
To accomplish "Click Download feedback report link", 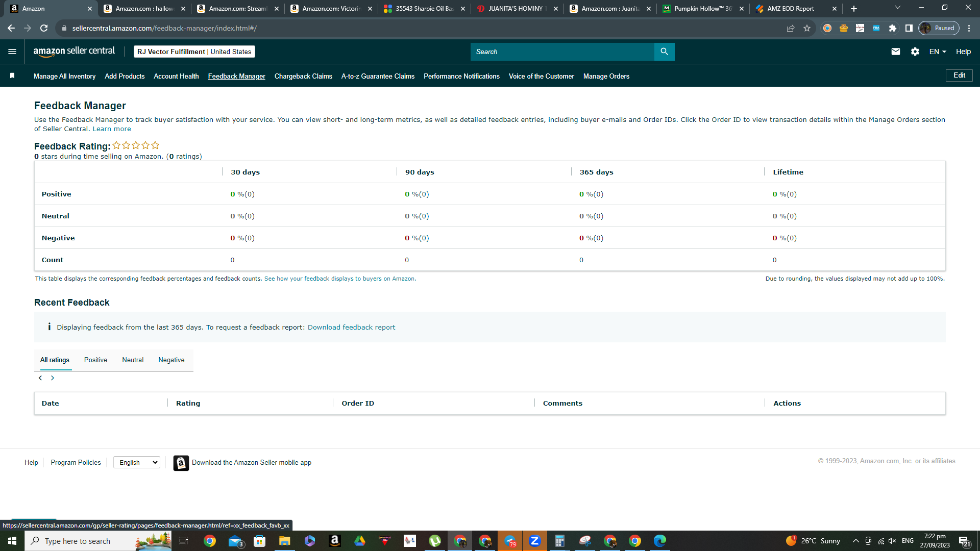I will click(351, 328).
